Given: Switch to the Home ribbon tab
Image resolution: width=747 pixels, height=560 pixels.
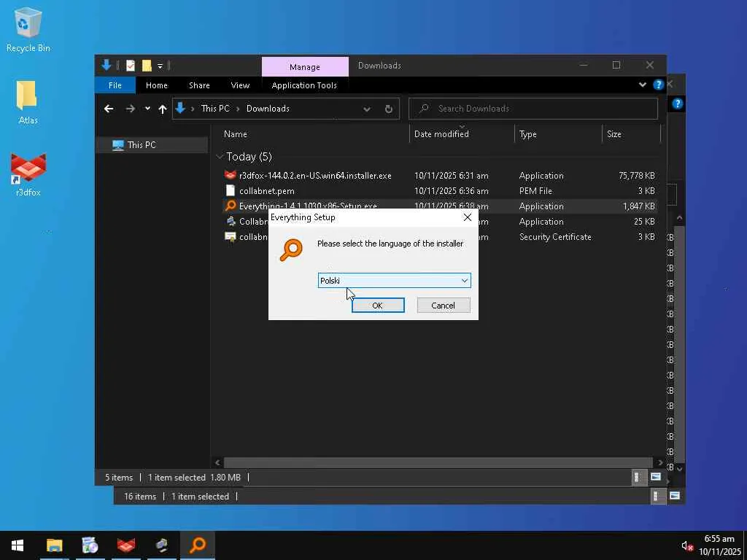Looking at the screenshot, I should [x=157, y=85].
